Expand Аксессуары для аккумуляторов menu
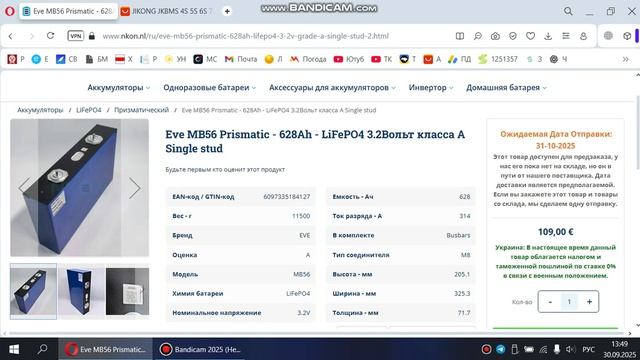640x360 pixels. [332, 87]
